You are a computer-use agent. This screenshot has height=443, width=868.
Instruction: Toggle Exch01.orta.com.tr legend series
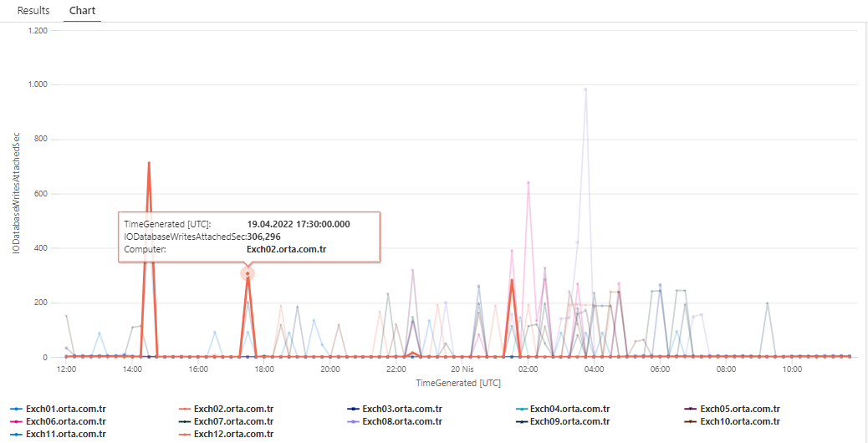point(59,410)
